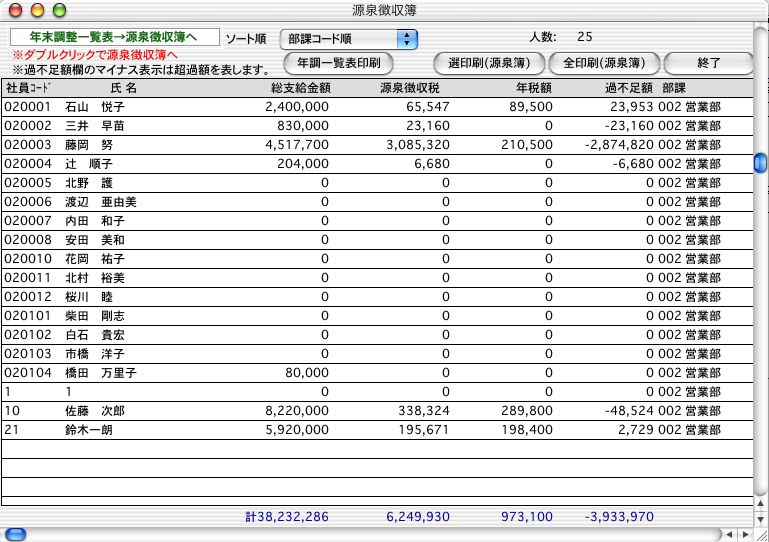769x542 pixels.
Task: Click the withholding tax 3,085,320
Action: click(x=418, y=145)
